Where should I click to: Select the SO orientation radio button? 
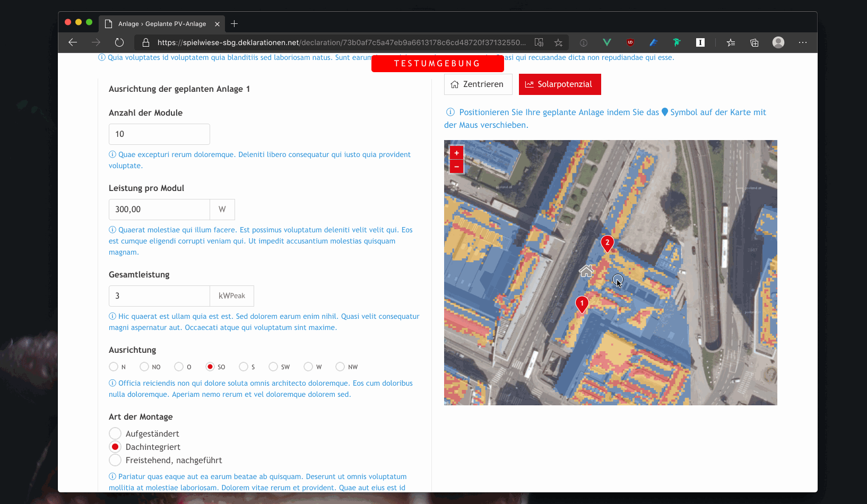coord(210,367)
